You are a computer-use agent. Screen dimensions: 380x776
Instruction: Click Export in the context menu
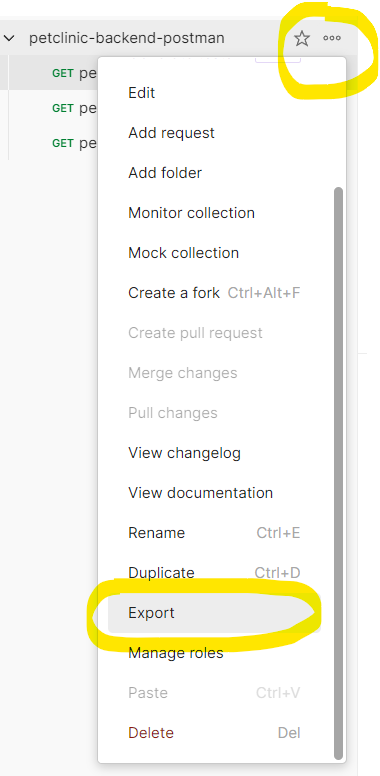click(x=214, y=613)
